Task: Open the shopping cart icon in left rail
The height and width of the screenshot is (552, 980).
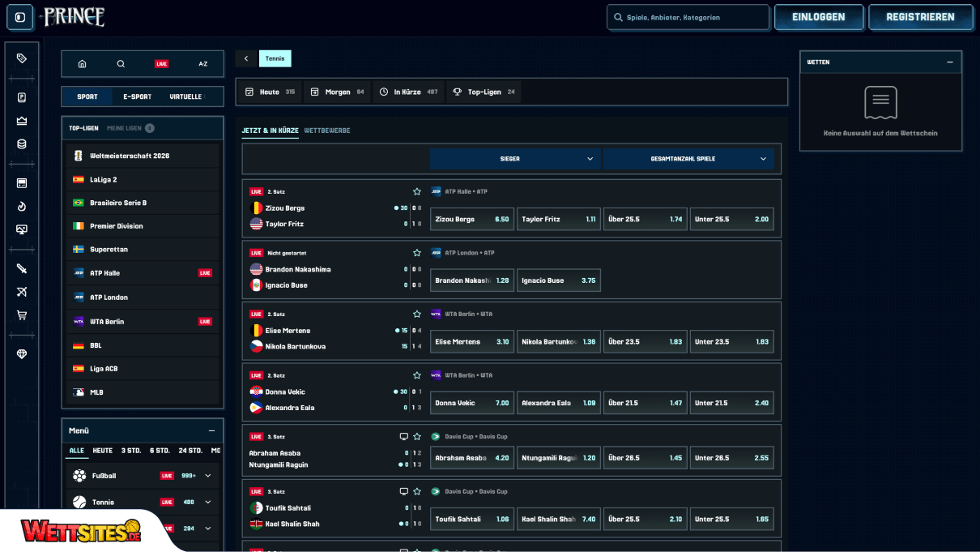Action: [x=22, y=315]
